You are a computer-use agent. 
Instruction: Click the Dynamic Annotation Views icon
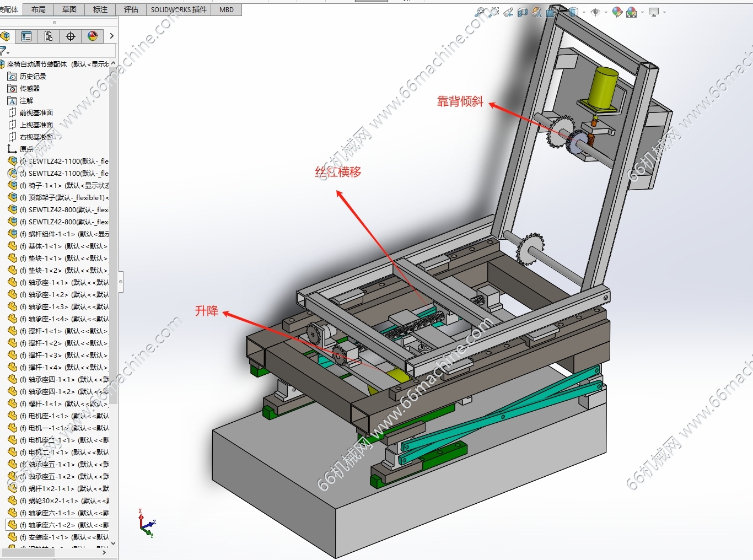[537, 12]
